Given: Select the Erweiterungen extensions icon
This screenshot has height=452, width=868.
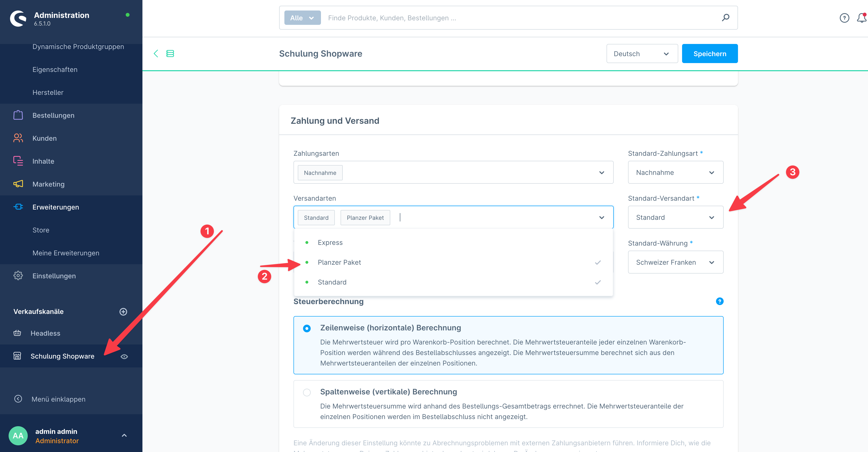Looking at the screenshot, I should [x=18, y=207].
